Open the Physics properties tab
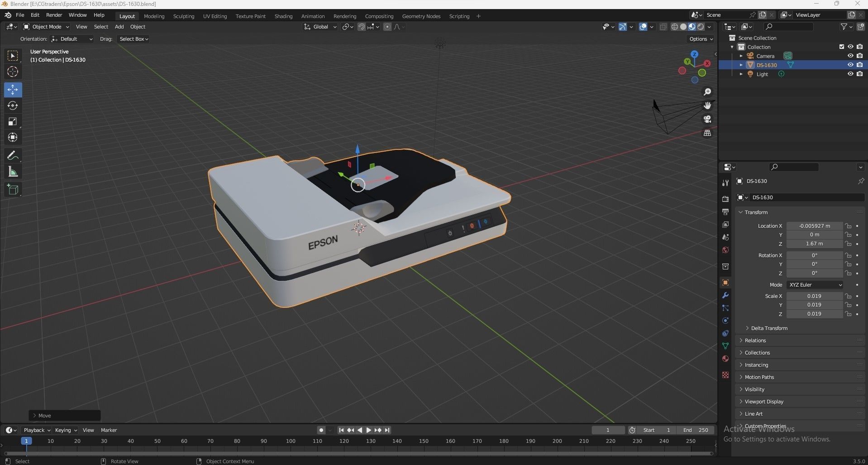868x465 pixels. (x=725, y=321)
